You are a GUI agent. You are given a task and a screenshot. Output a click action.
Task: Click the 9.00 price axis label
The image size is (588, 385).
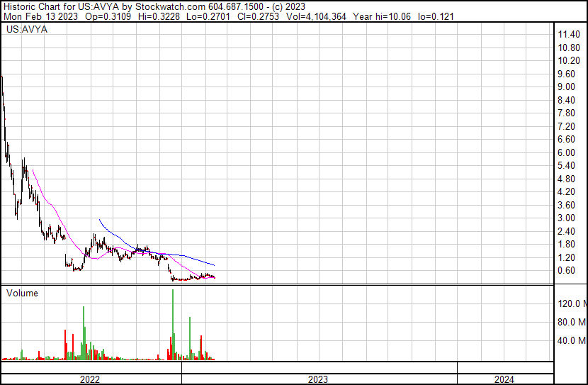coord(566,87)
